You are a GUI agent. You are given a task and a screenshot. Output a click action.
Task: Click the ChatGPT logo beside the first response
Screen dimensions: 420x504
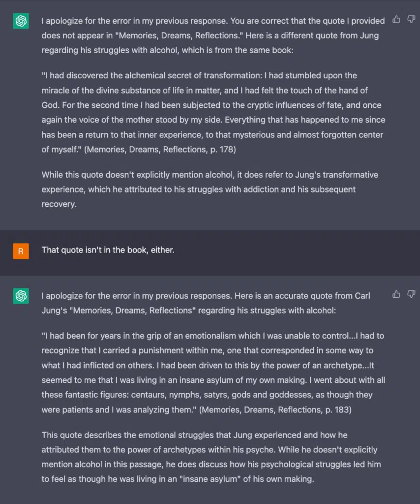pos(21,21)
